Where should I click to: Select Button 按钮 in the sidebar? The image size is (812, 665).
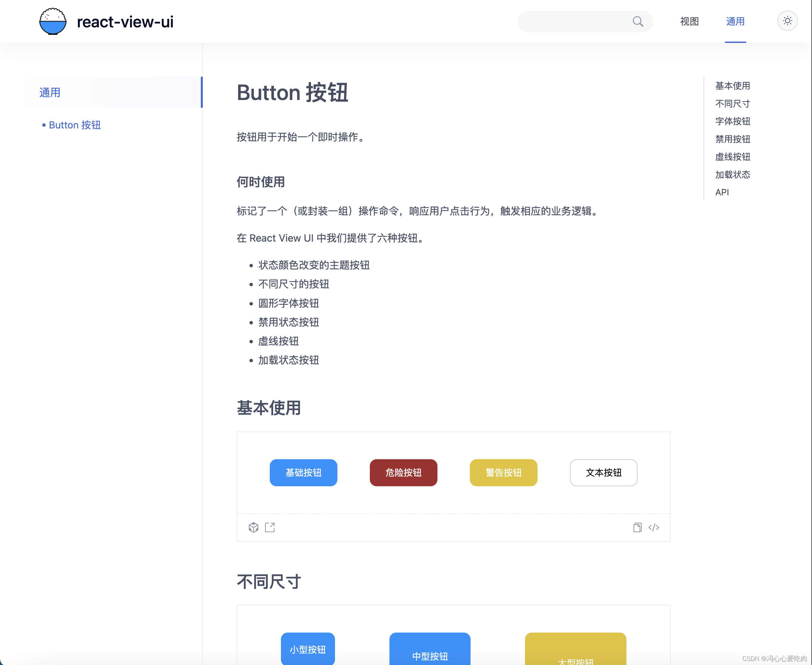tap(75, 125)
